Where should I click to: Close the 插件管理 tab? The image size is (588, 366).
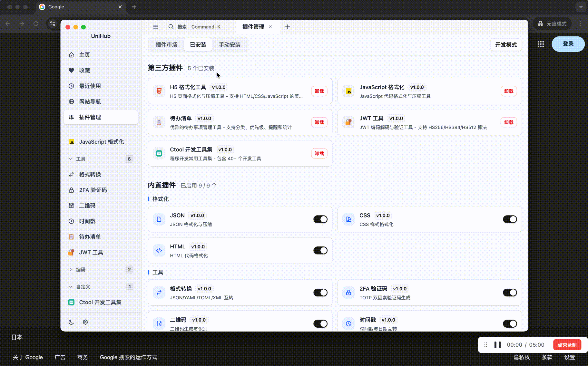tap(270, 27)
